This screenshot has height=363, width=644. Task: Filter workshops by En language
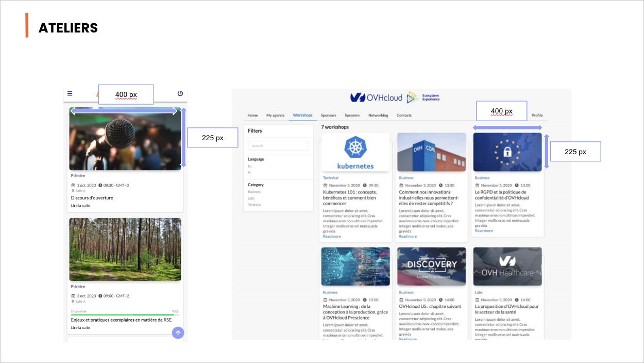250,166
